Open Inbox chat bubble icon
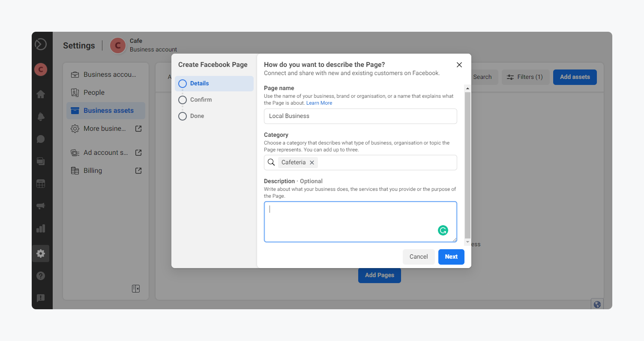Screen dimensions: 644x341 coord(41,139)
